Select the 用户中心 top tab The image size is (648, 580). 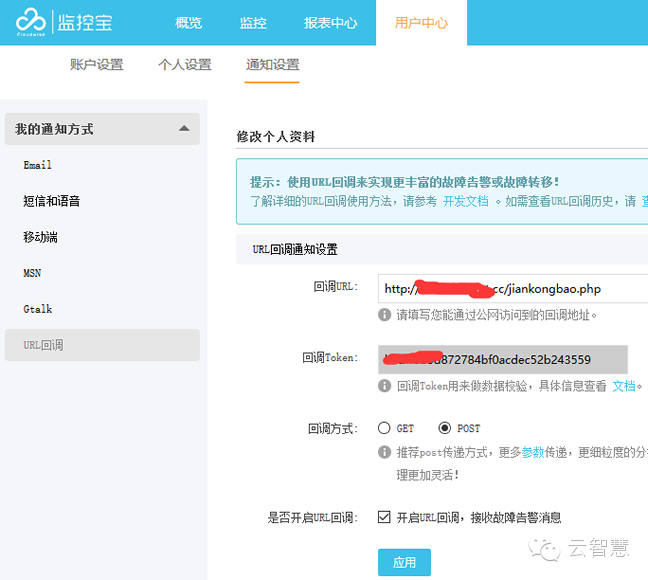pyautogui.click(x=421, y=23)
